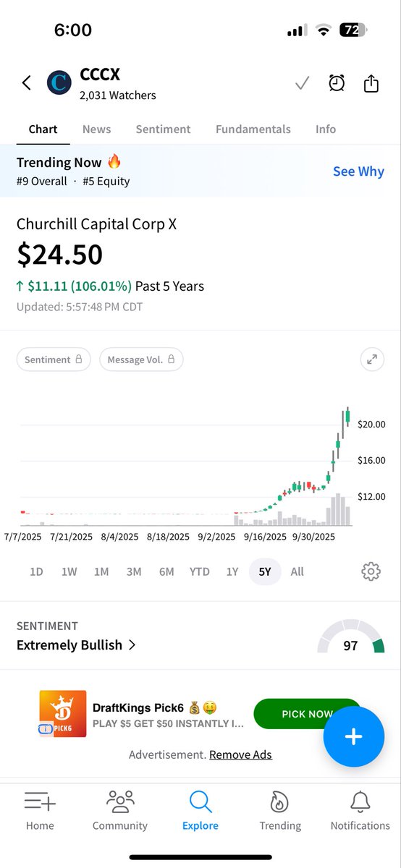Open chart settings gear icon
Screen dimensions: 401x868
[x=371, y=571]
